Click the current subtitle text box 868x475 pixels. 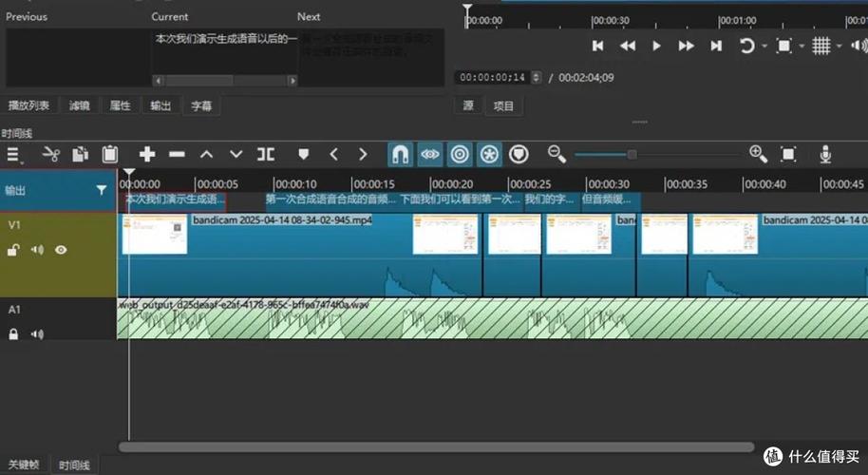coord(225,52)
